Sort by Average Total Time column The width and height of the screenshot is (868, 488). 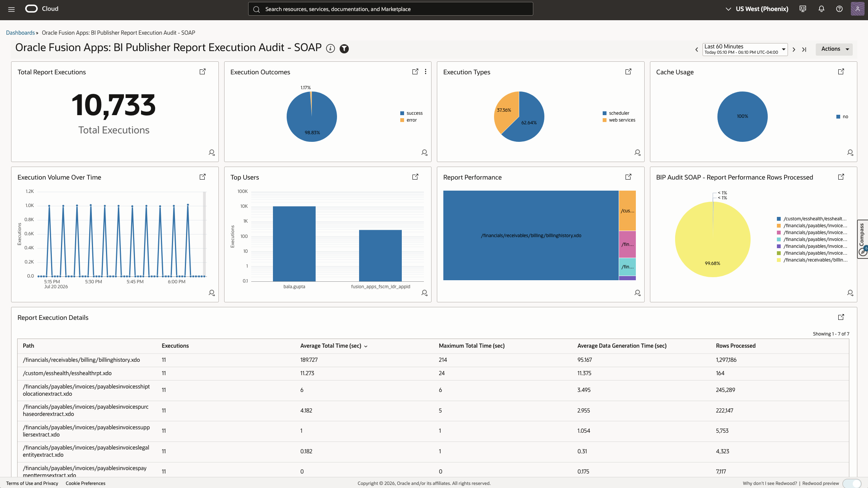point(334,346)
